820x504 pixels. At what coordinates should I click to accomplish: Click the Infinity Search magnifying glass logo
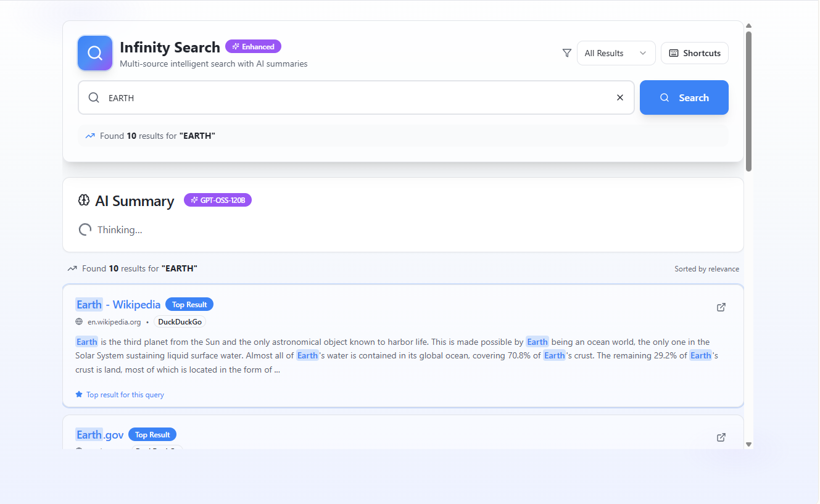point(94,53)
